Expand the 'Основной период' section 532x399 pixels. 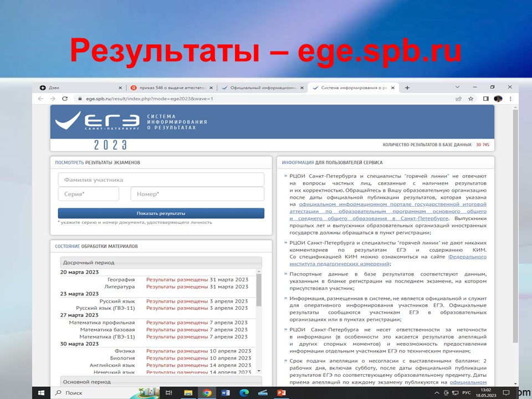click(161, 382)
